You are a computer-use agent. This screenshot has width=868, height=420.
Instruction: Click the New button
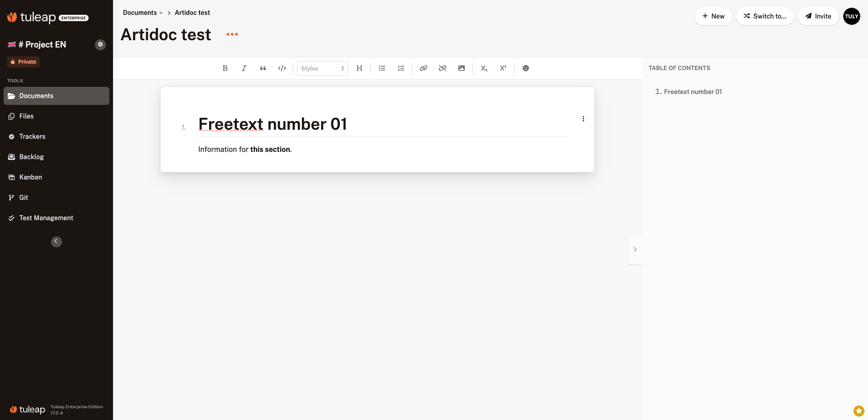coord(713,16)
